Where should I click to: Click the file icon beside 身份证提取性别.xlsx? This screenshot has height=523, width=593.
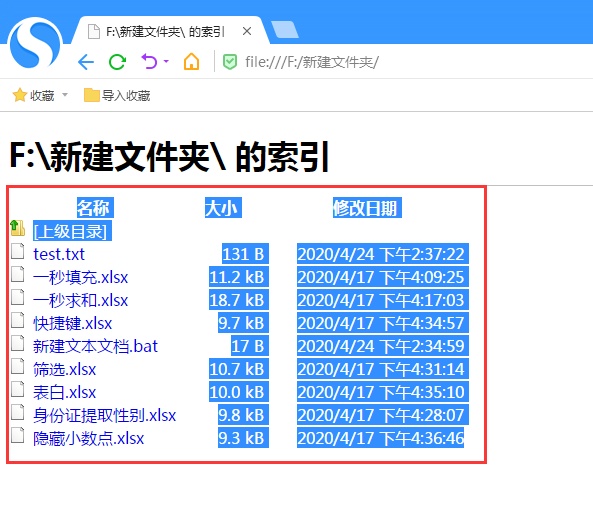[x=17, y=413]
